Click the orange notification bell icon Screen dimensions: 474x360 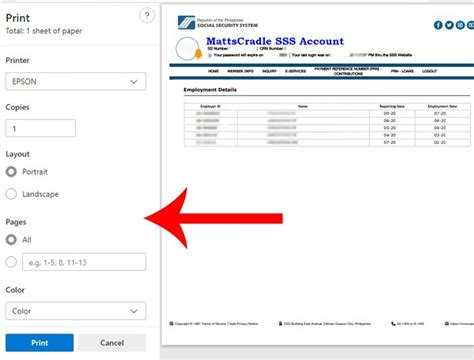(x=198, y=53)
